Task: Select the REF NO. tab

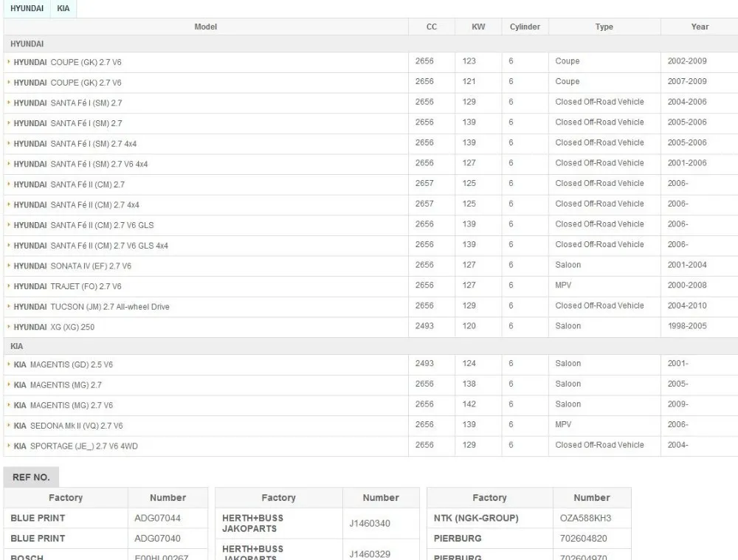Action: click(x=31, y=477)
